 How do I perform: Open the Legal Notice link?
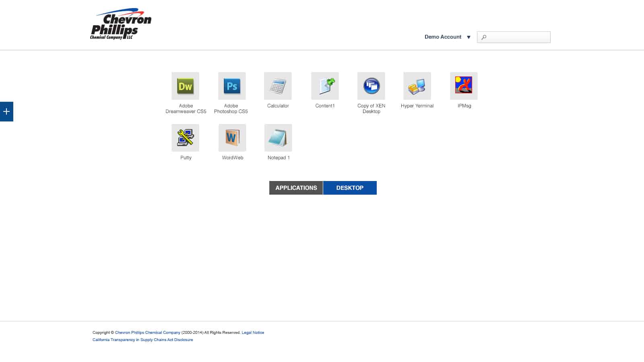[x=253, y=333]
